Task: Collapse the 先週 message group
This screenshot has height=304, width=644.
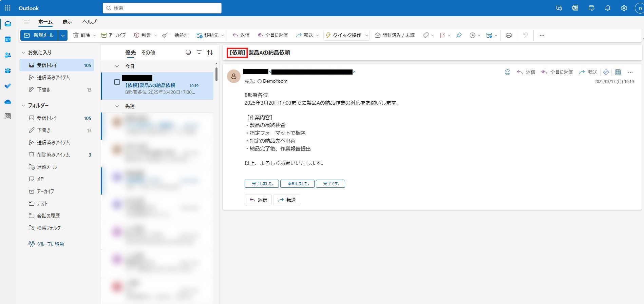Action: (x=117, y=106)
